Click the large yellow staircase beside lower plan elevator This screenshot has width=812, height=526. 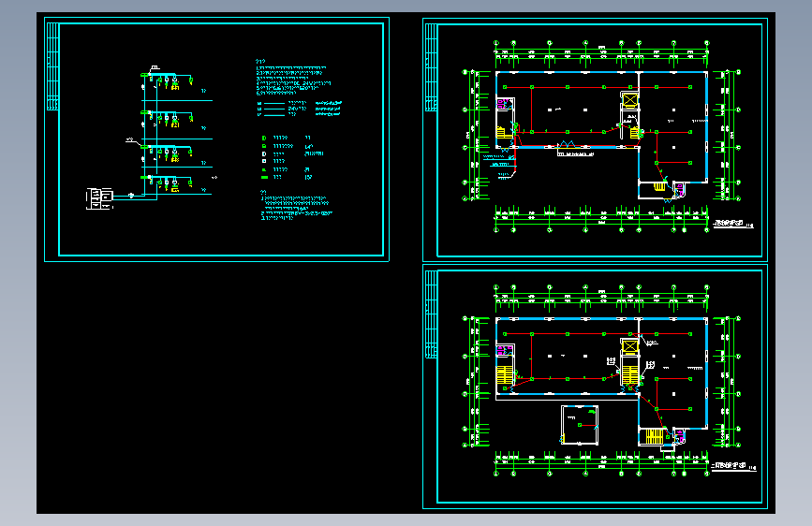[x=629, y=374]
